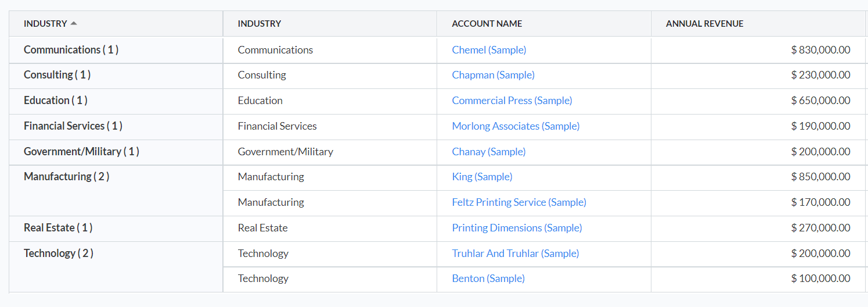Open Printing Dimensions (Sample) account
This screenshot has height=307, width=868.
517,228
